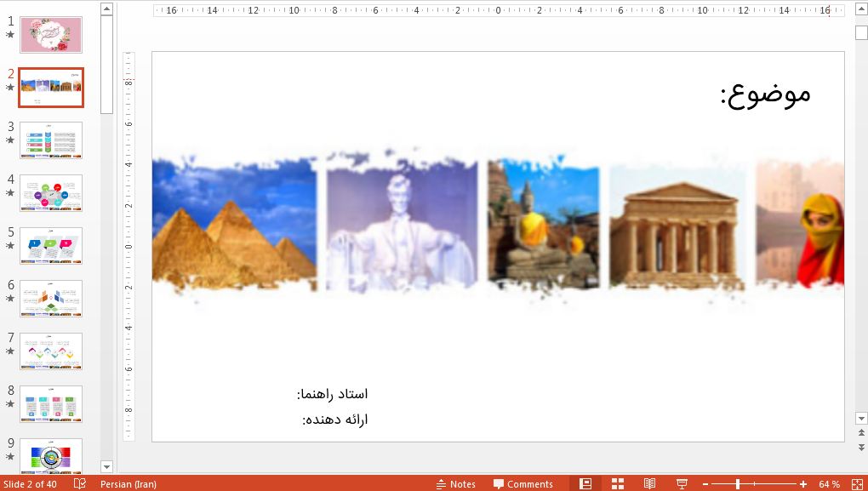Select the slide 5 thumbnail
This screenshot has height=491, width=868.
[x=50, y=246]
